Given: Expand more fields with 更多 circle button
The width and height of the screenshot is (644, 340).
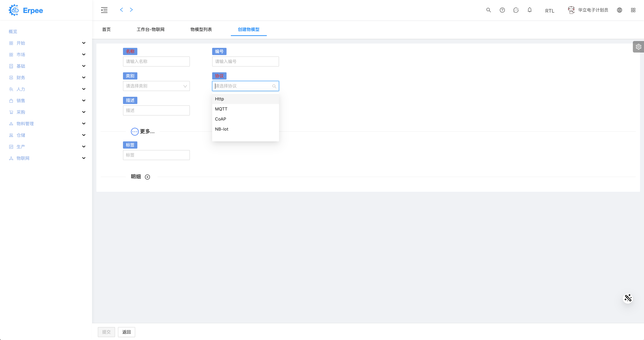Looking at the screenshot, I should (x=135, y=132).
